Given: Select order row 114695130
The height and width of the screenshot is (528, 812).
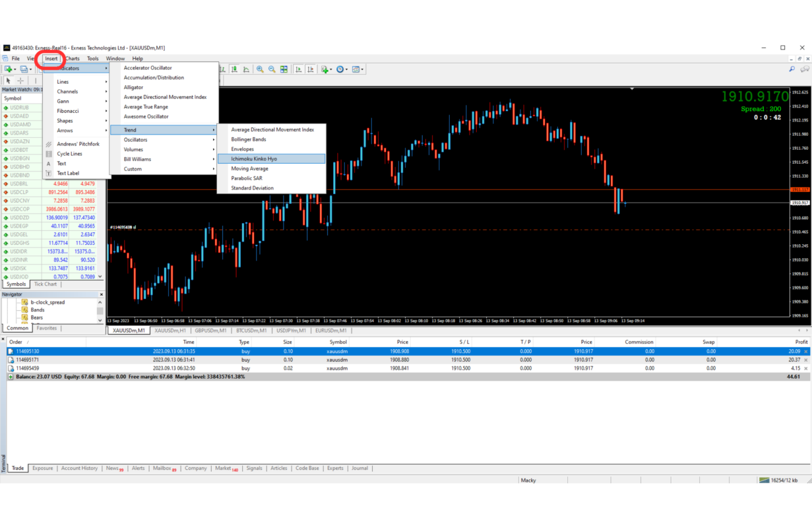Looking at the screenshot, I should 408,352.
